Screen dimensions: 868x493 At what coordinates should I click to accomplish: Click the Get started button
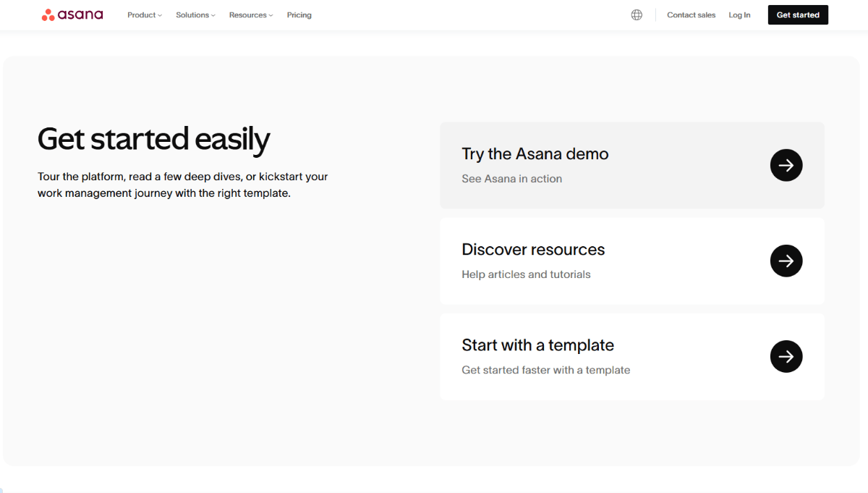[x=798, y=14]
